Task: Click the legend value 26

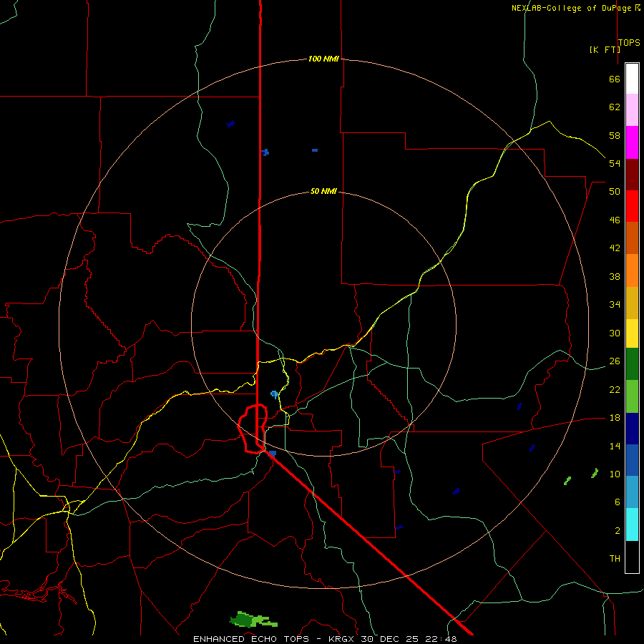Action: point(615,361)
